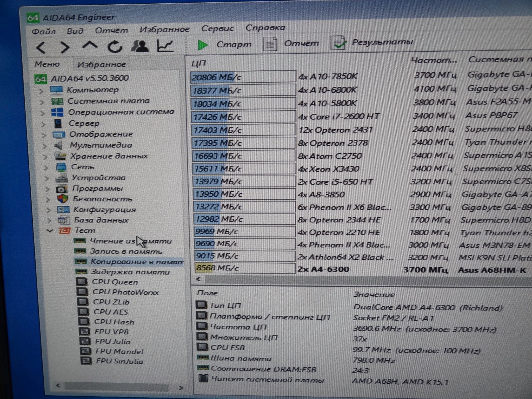The image size is (532, 399).
Task: Open the user management icon
Action: point(140,46)
